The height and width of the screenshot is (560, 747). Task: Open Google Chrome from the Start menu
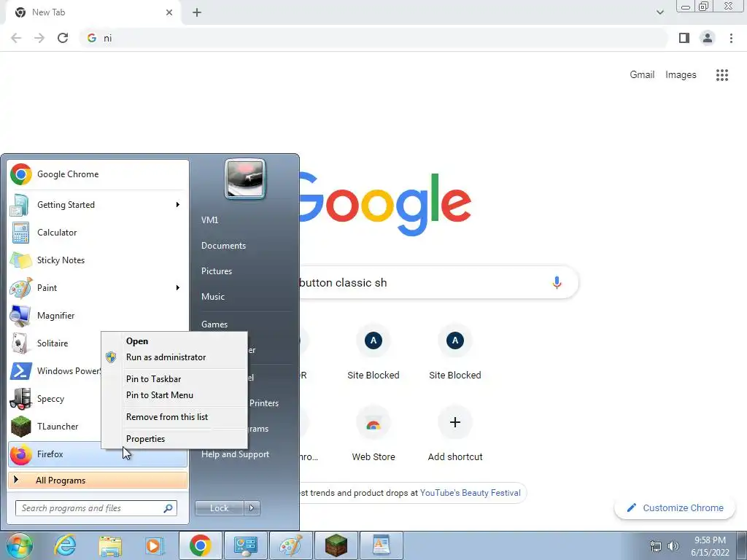click(98, 174)
